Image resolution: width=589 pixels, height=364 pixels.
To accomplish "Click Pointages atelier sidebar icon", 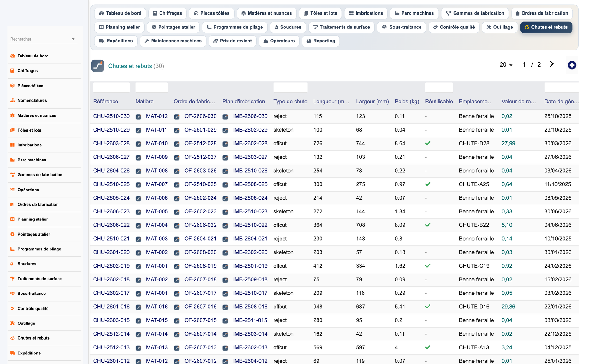I will click(12, 234).
